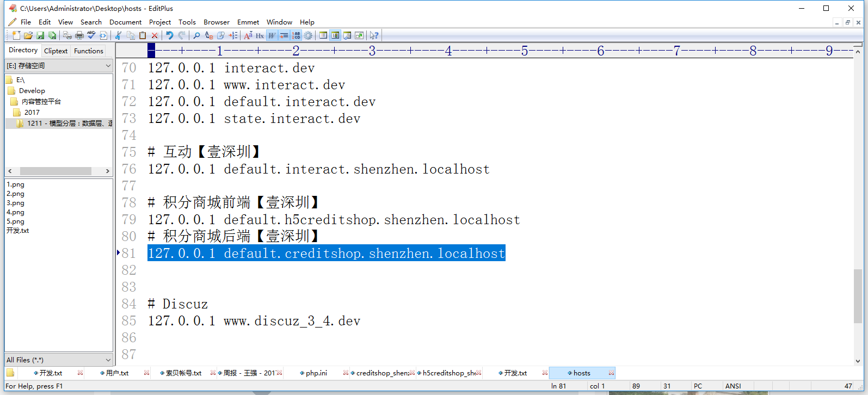The height and width of the screenshot is (395, 868).
Task: Toggle Word Wrap button in toolbar
Action: pyautogui.click(x=272, y=35)
